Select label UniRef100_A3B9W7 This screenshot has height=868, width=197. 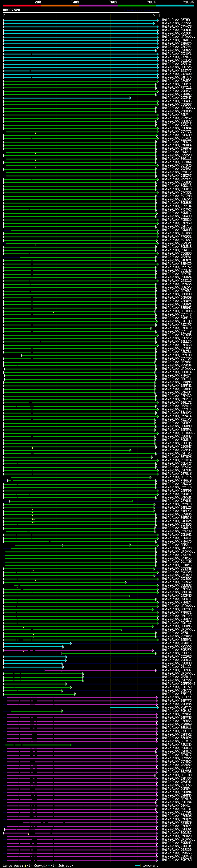(177, 670)
